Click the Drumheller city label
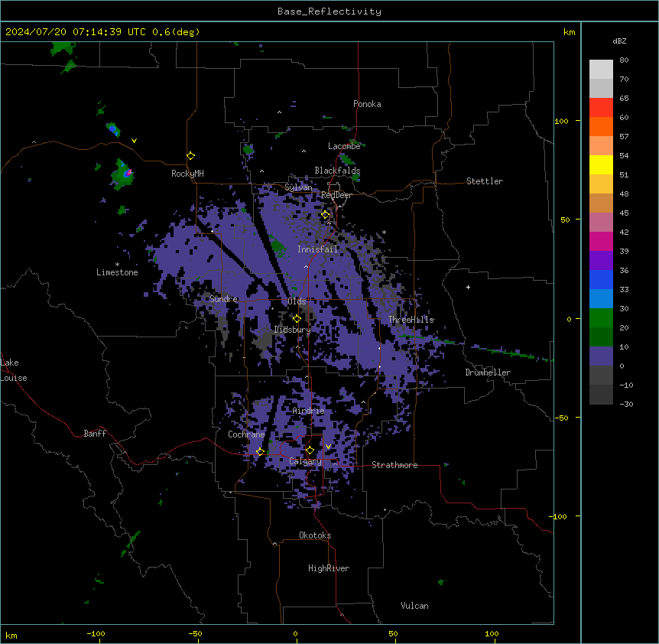Screen dimensions: 659x644 488,372
